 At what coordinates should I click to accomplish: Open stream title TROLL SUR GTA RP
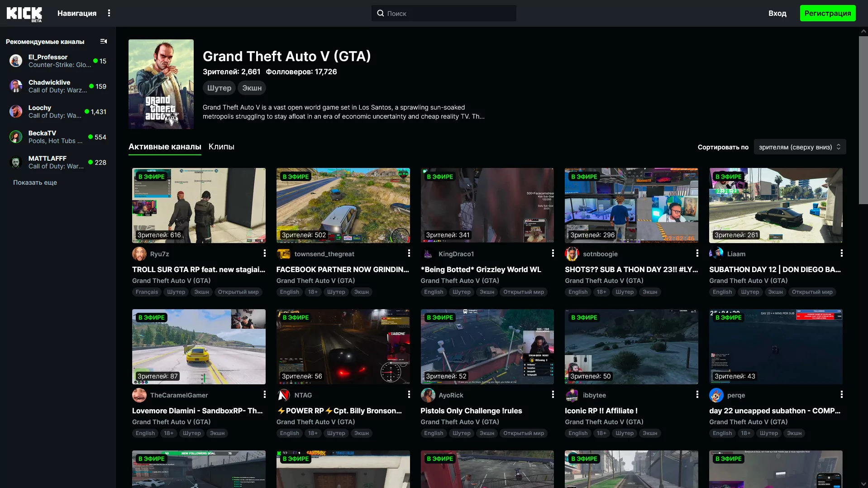(199, 269)
